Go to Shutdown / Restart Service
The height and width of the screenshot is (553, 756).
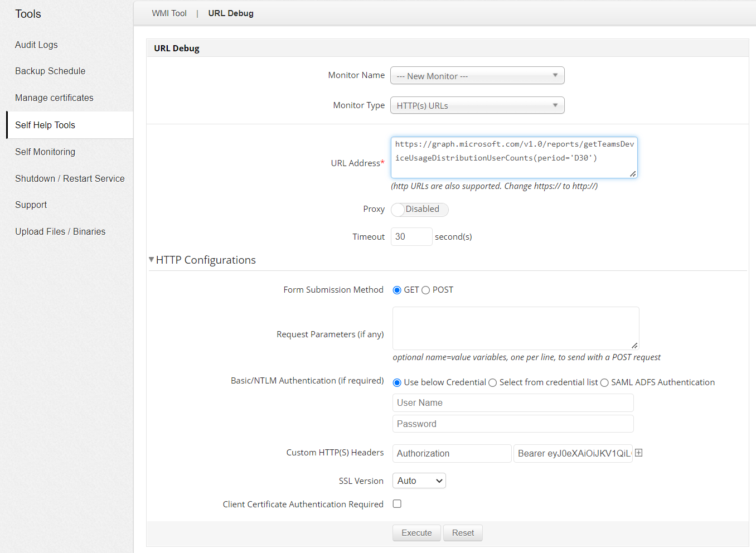coord(70,178)
